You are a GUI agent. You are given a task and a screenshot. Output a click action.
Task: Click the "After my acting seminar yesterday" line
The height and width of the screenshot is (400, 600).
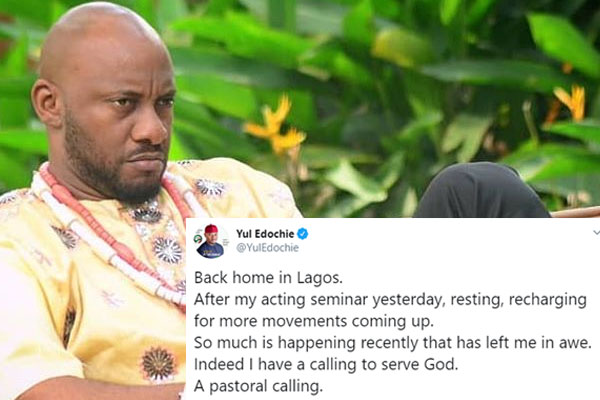pos(390,299)
